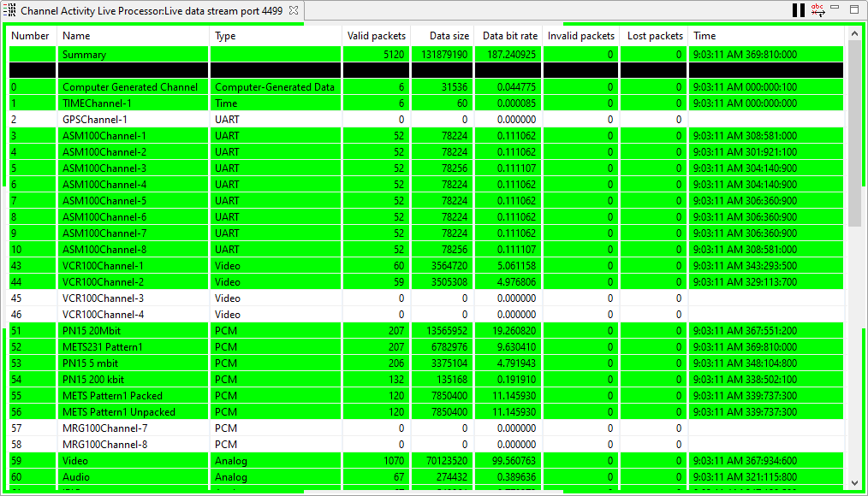The image size is (868, 496).
Task: Maximize the Channel Activity view panel
Action: tap(854, 9)
